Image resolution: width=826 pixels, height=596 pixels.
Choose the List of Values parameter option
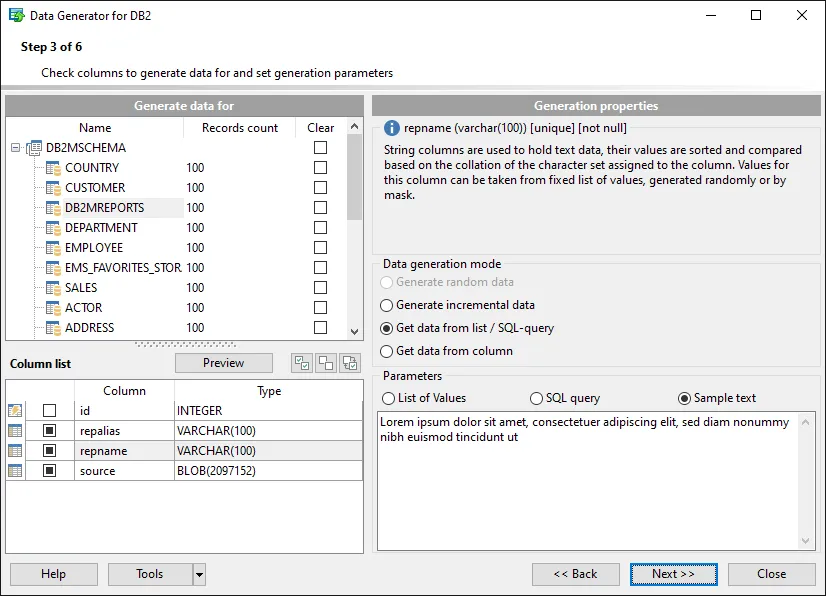(x=424, y=398)
